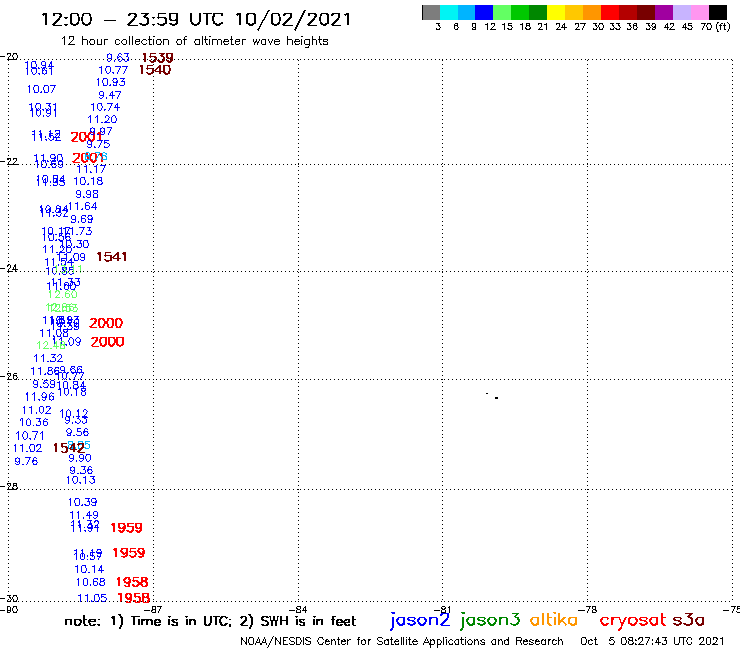Click wave height value '10.77'
740x650 pixels.
click(113, 70)
